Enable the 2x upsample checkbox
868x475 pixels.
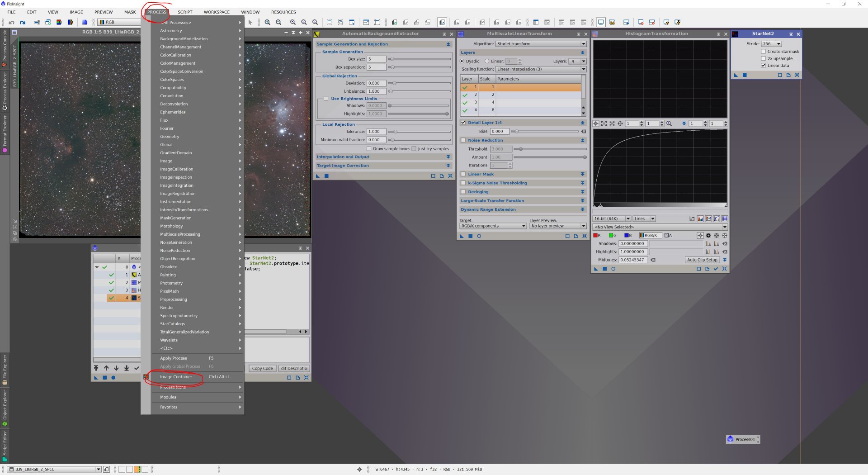(x=764, y=58)
